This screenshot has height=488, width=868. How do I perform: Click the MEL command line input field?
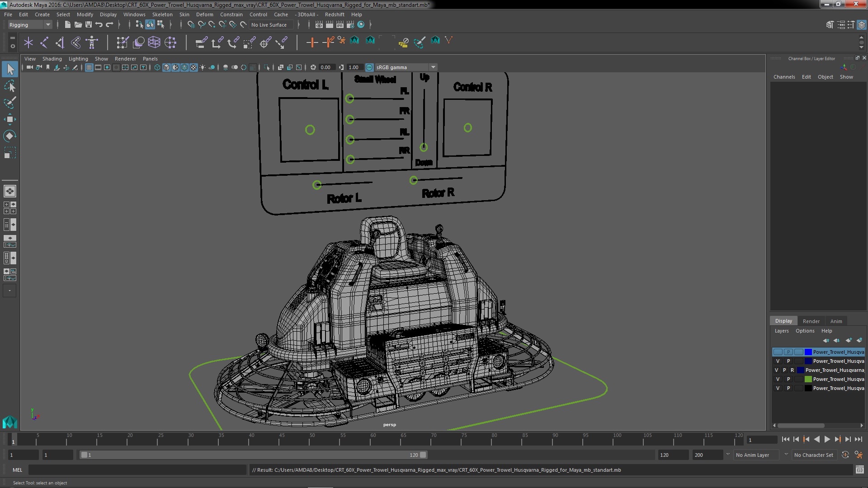(x=137, y=470)
